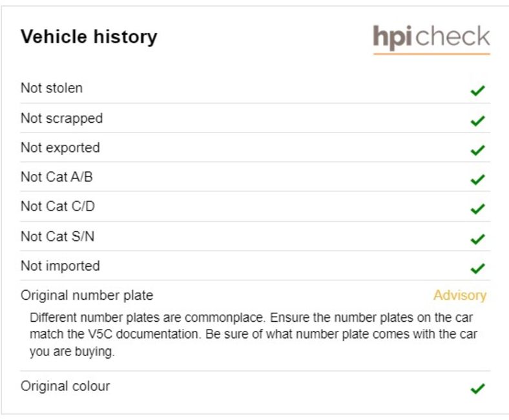Image resolution: width=509 pixels, height=420 pixels.
Task: Click the green checkmark beside Not Cat C/D
Action: (x=477, y=209)
